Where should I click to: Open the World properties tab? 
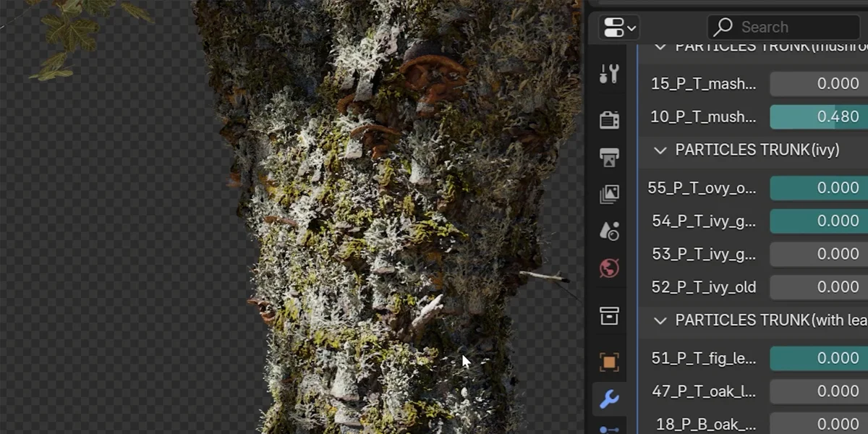tap(609, 268)
